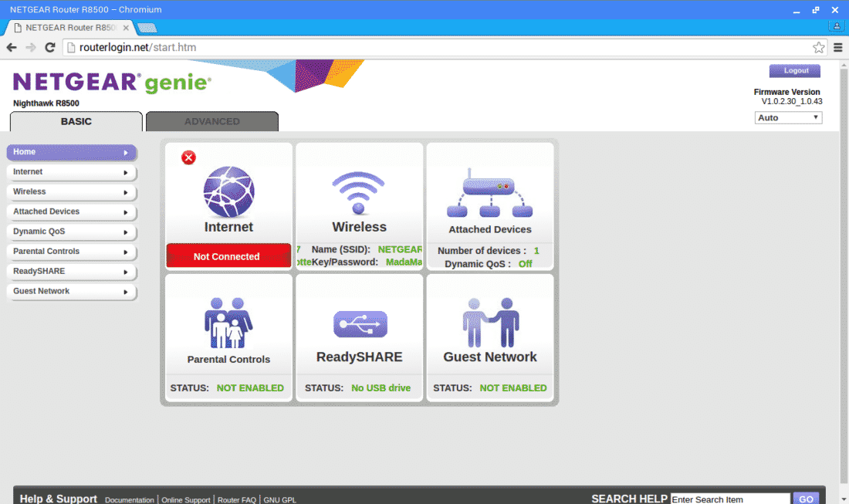The height and width of the screenshot is (504, 849).
Task: Click the Internet globe icon
Action: (228, 191)
